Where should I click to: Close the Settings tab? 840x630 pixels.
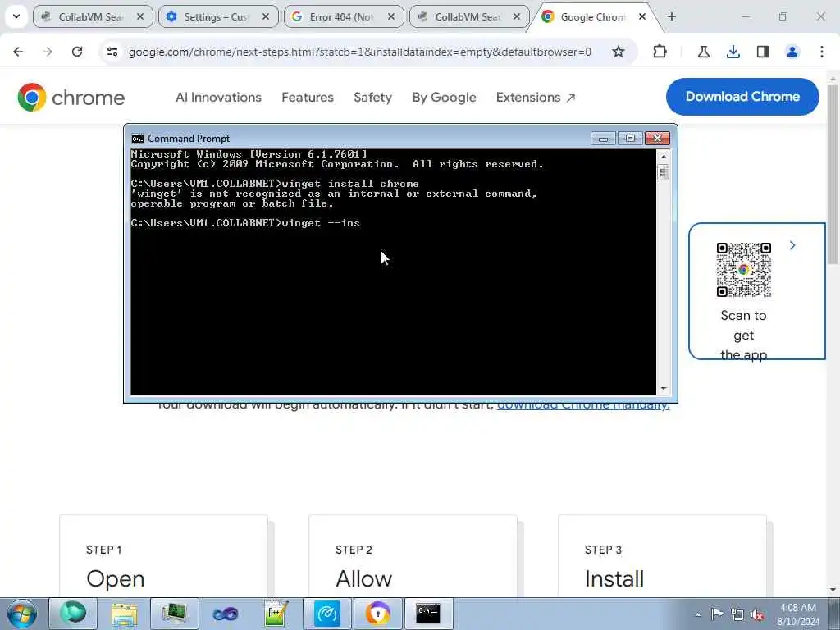[266, 16]
